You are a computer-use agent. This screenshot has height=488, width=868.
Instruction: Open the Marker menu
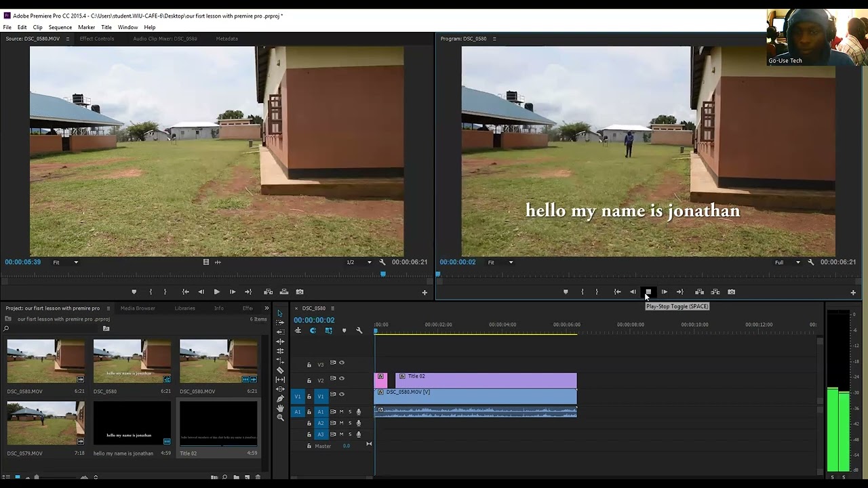[x=86, y=27]
